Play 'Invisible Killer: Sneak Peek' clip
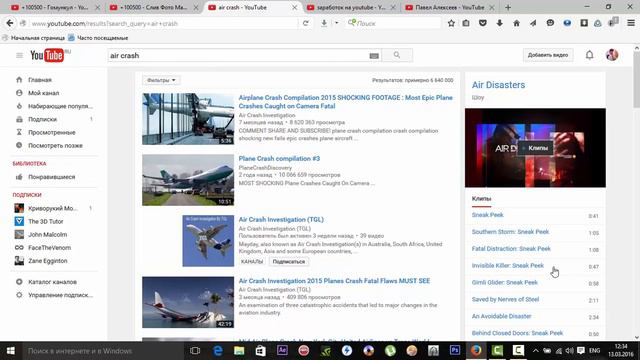Image resolution: width=640 pixels, height=360 pixels. coord(508,266)
